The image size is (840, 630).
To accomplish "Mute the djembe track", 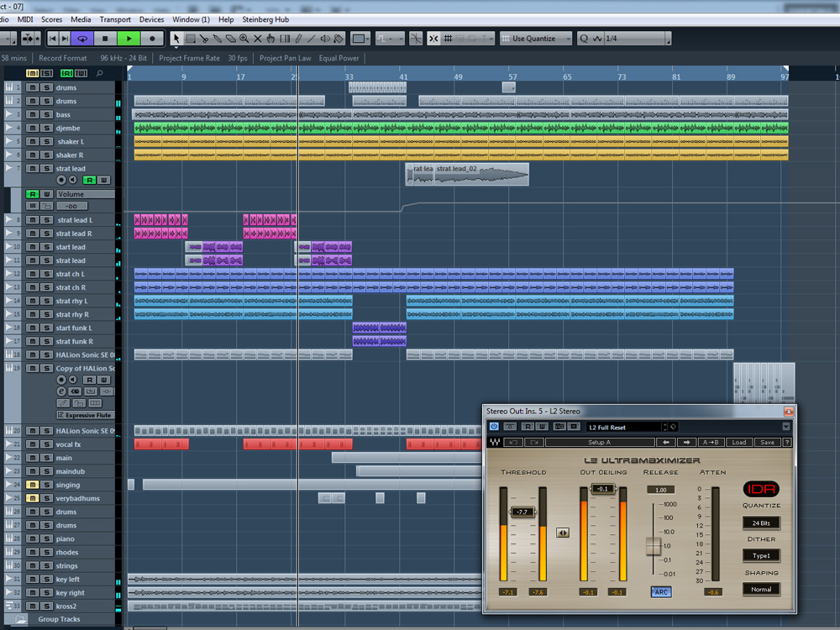I will coord(32,129).
